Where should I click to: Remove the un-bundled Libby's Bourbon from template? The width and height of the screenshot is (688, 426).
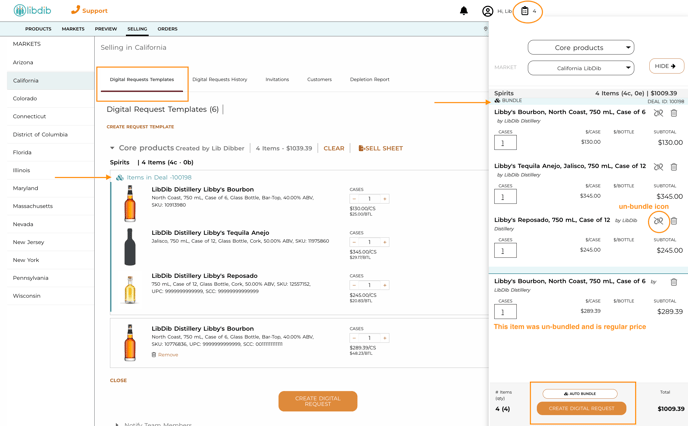[x=165, y=354]
